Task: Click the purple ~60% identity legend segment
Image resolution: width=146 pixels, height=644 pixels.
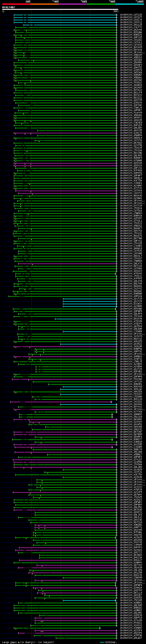Action: pos(73,4)
